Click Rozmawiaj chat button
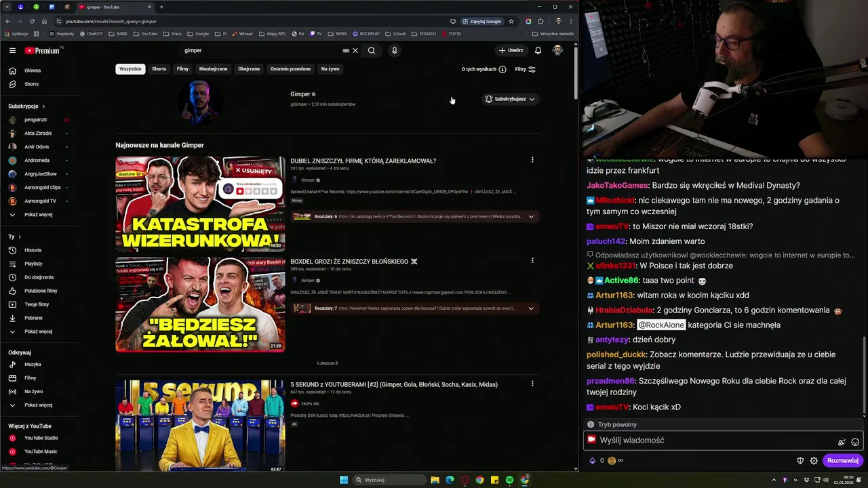Screen dimensions: 868x488 point(843,461)
